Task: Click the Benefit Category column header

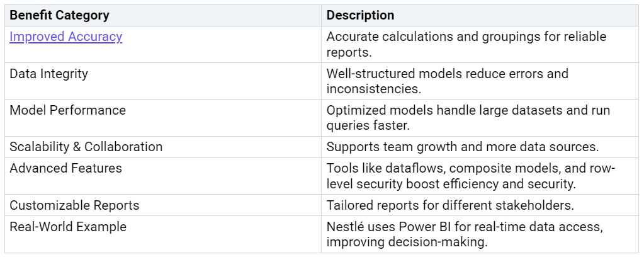Action: tap(163, 16)
